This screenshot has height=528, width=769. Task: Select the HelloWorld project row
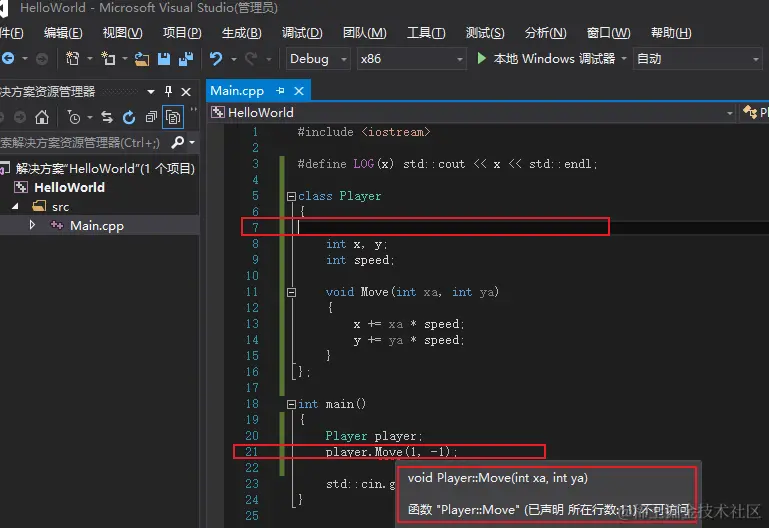[x=99, y=187]
